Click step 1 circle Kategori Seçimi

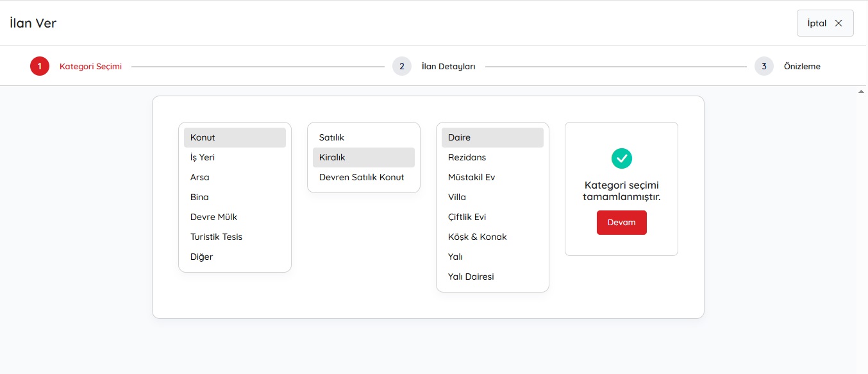[x=40, y=66]
